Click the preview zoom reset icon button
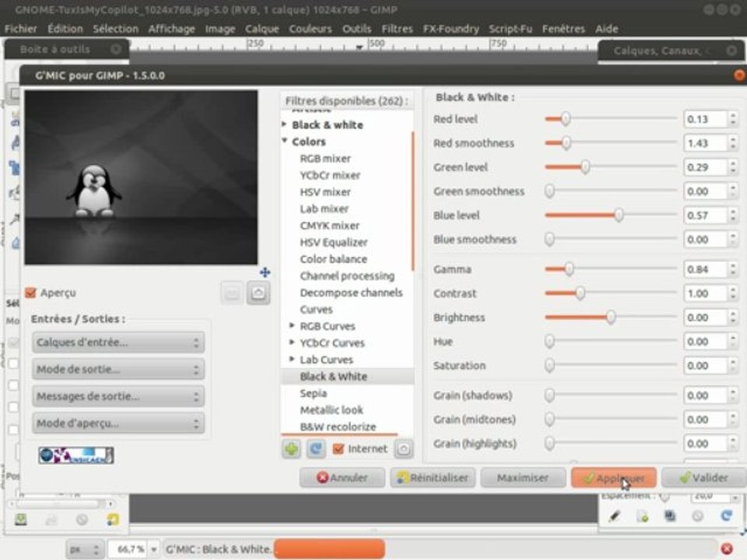 (258, 292)
